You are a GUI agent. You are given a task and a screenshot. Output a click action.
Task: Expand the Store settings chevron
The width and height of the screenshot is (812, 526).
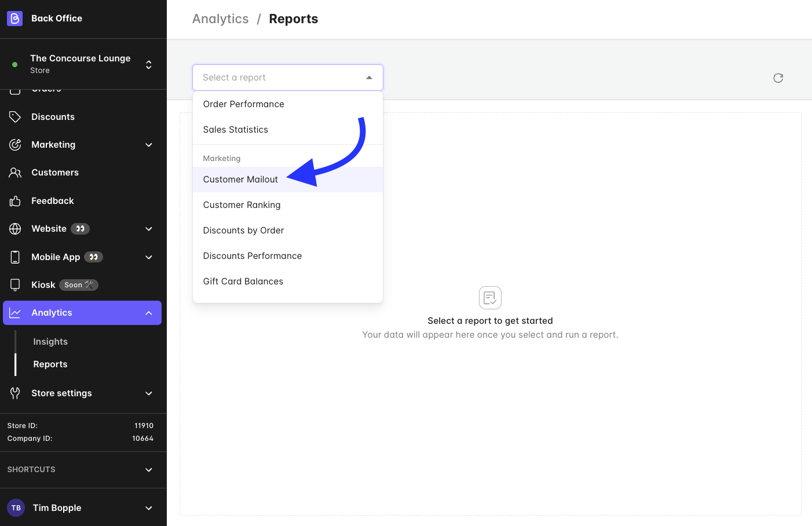point(149,393)
